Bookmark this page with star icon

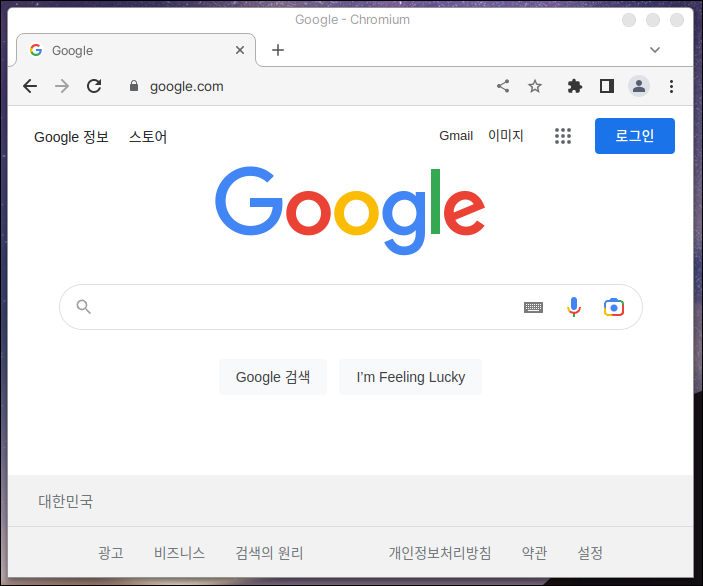click(535, 86)
